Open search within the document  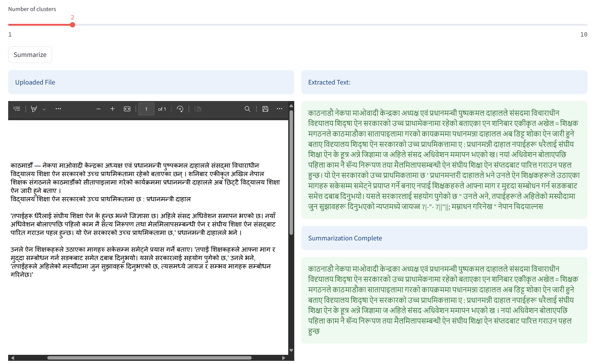pos(247,109)
